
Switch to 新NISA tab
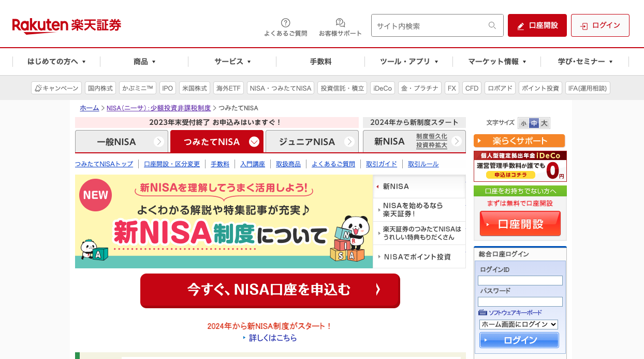414,141
